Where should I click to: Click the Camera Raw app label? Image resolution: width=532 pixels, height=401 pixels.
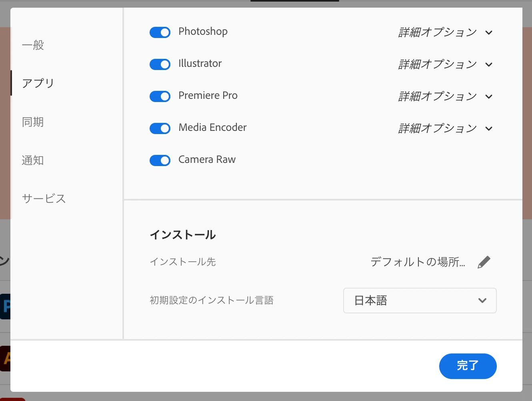[207, 159]
